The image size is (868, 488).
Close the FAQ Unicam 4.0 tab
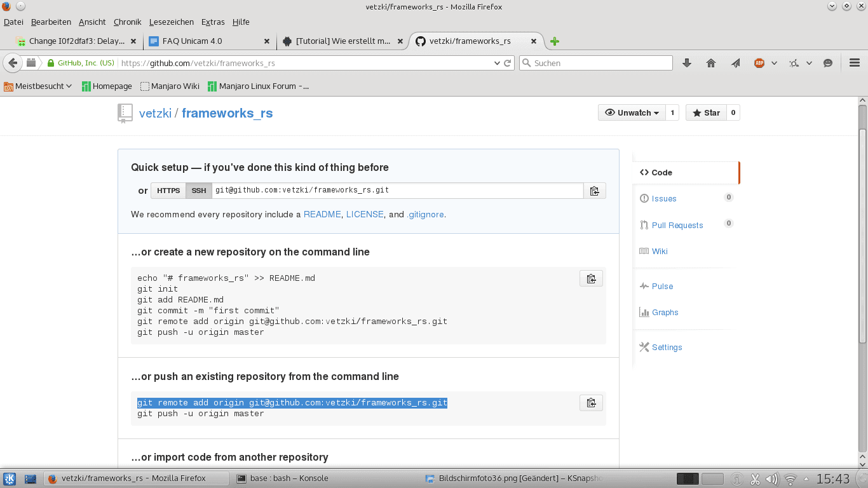(x=268, y=41)
